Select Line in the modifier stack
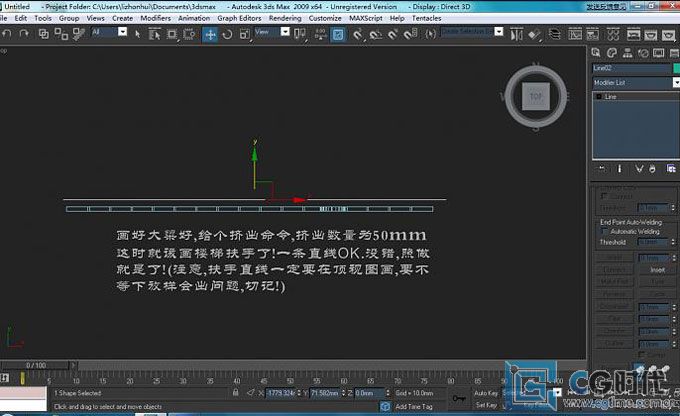 [611, 97]
